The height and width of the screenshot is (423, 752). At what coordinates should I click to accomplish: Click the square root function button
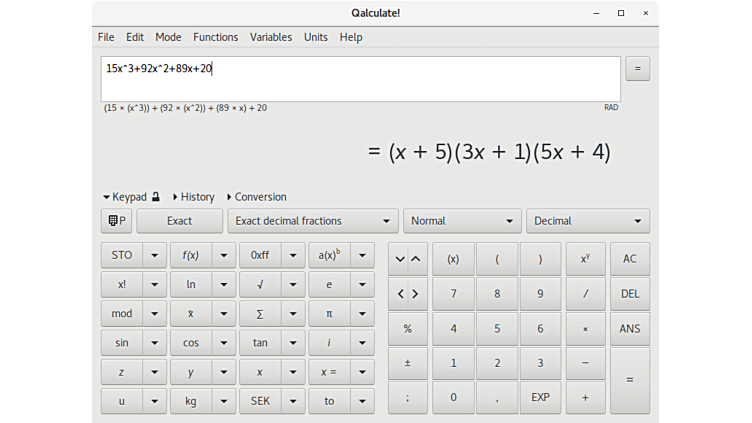coord(260,284)
